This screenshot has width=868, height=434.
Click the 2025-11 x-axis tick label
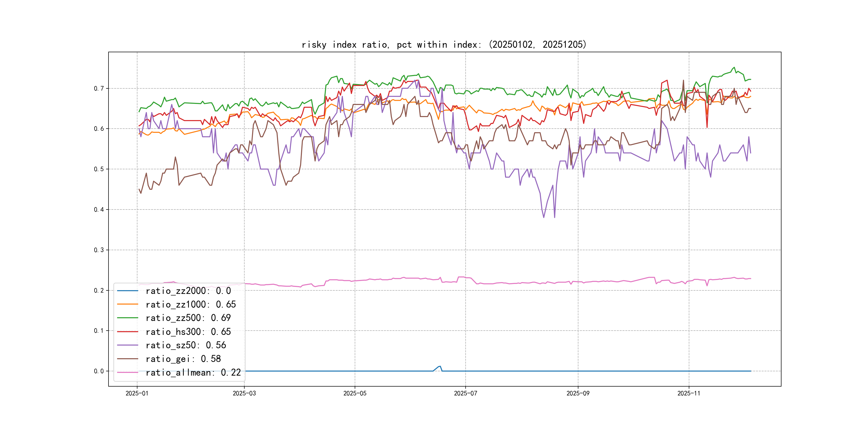(689, 393)
